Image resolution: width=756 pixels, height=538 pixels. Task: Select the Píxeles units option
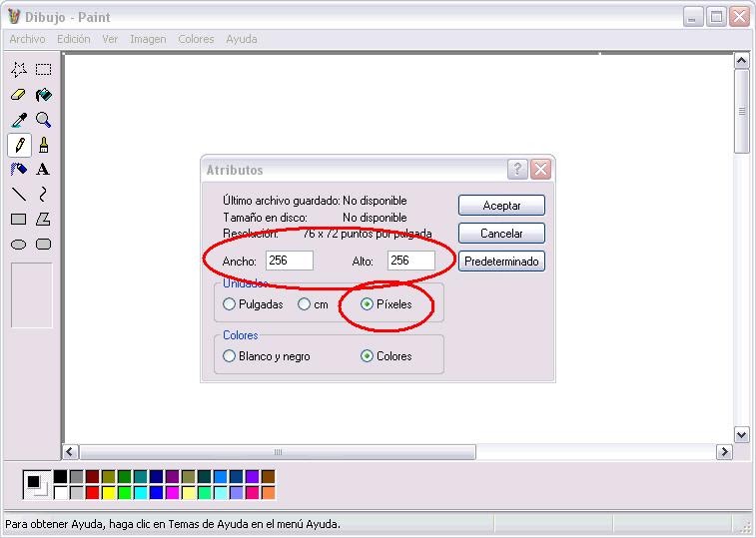pyautogui.click(x=386, y=304)
